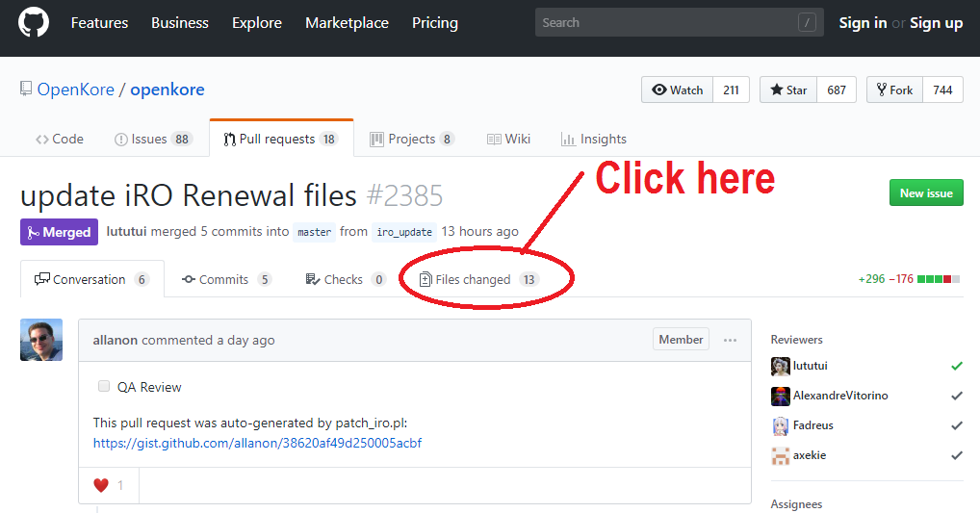The width and height of the screenshot is (980, 513).
Task: Open the Checks tab
Action: point(346,279)
